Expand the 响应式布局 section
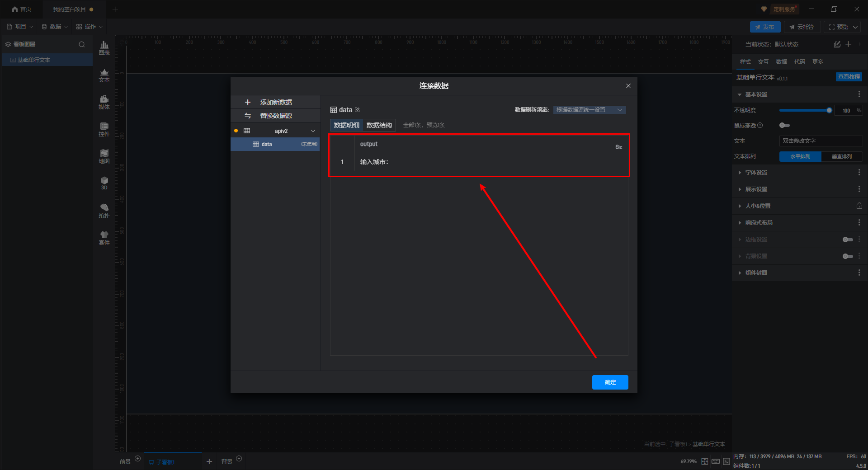 [x=740, y=223]
